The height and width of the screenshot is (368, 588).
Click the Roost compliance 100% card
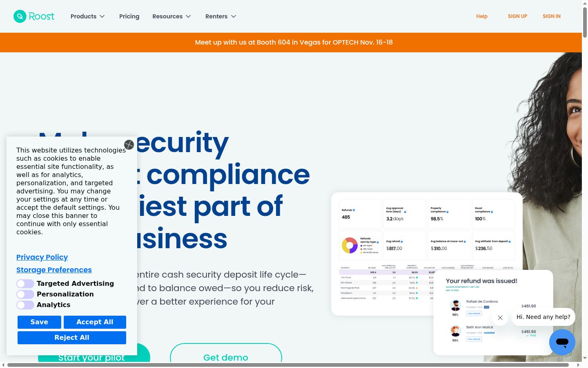point(494,214)
